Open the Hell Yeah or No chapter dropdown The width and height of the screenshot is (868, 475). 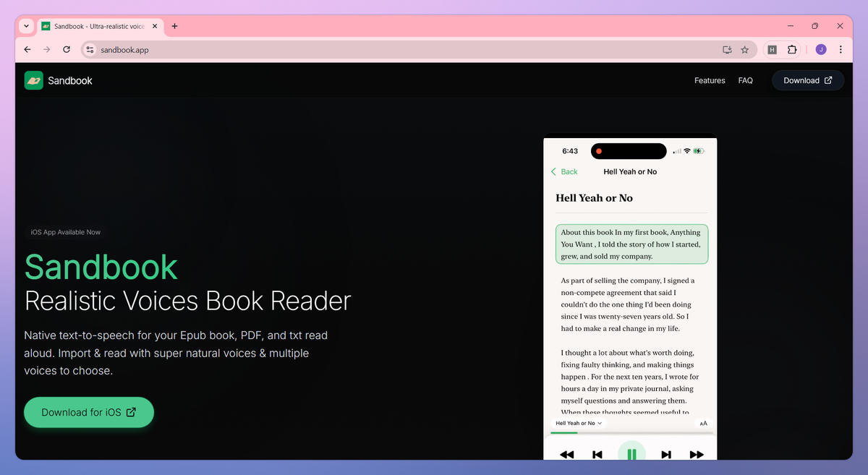coord(579,423)
